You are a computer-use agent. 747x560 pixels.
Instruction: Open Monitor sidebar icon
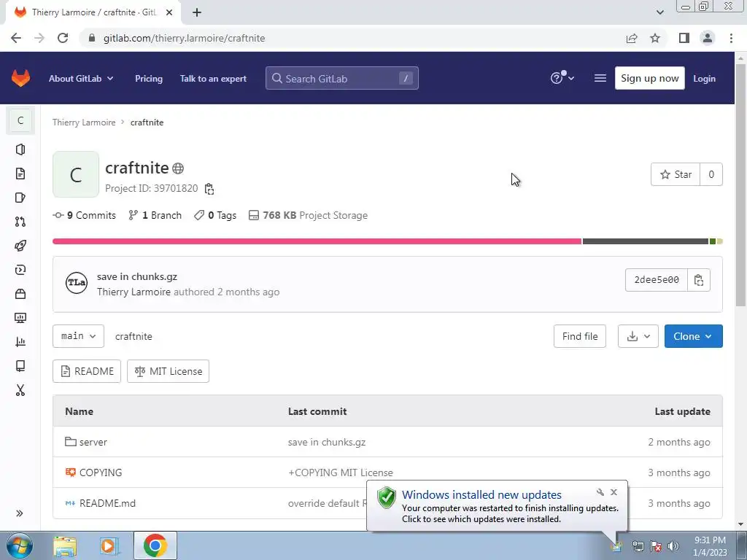coord(20,318)
